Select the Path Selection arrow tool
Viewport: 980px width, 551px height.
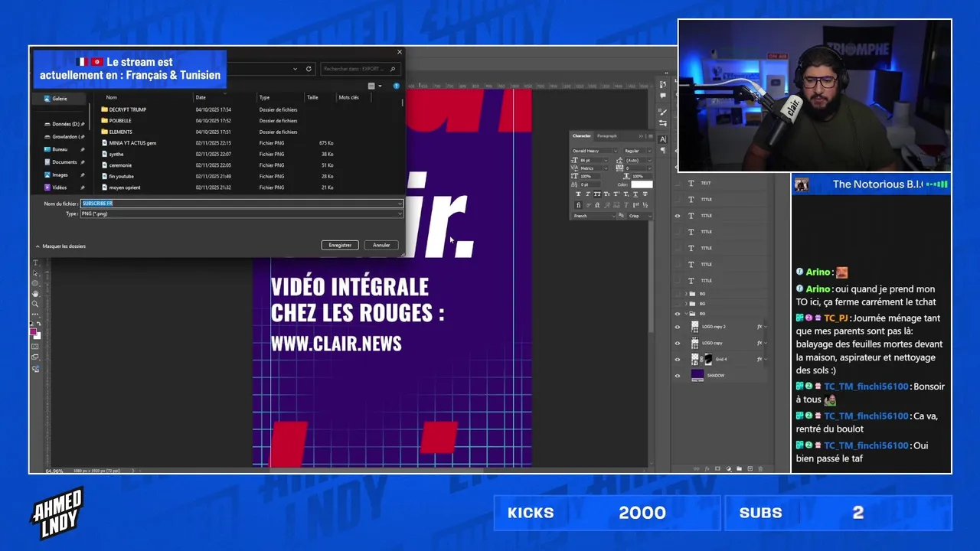[x=35, y=273]
